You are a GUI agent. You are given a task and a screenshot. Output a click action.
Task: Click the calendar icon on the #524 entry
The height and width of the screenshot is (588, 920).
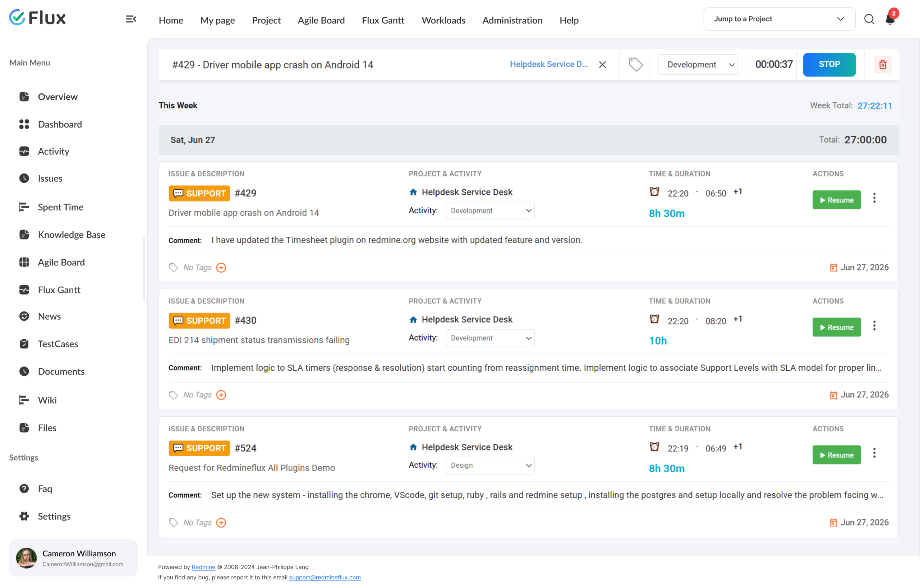click(833, 523)
